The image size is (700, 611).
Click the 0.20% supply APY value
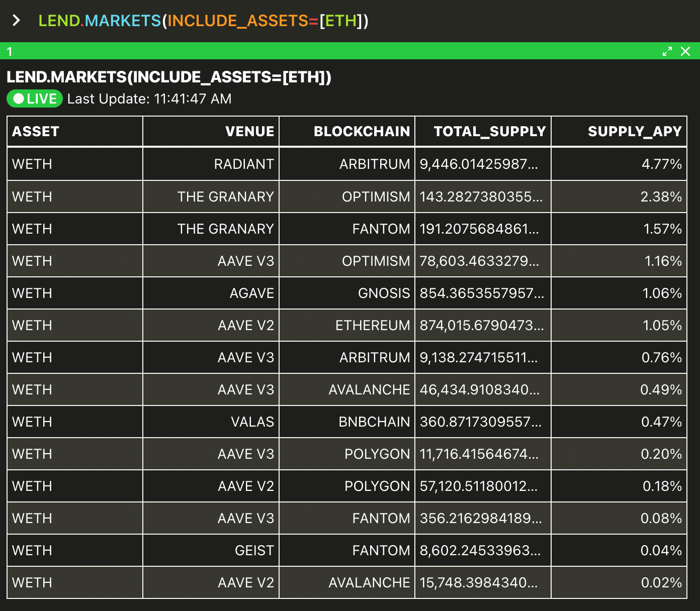coord(661,454)
